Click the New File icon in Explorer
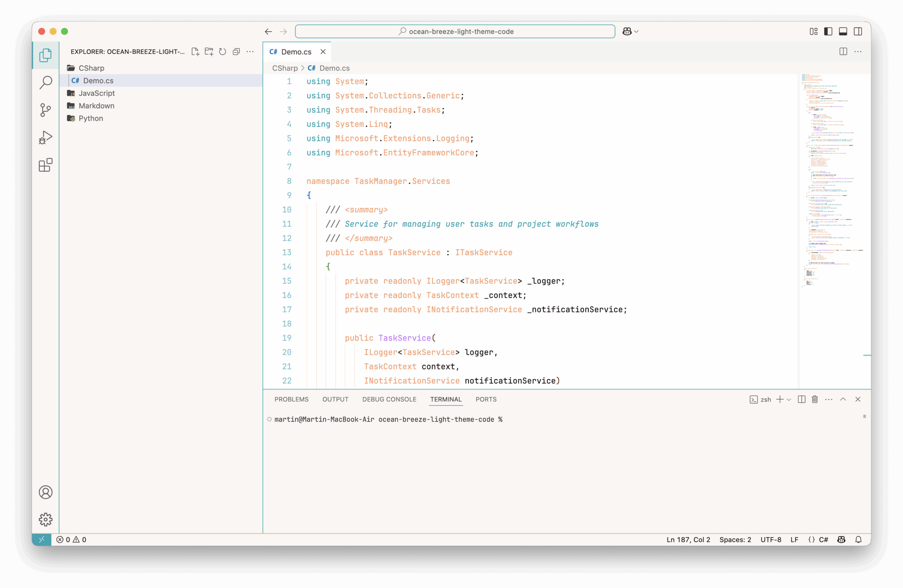The width and height of the screenshot is (903, 588). pos(195,51)
